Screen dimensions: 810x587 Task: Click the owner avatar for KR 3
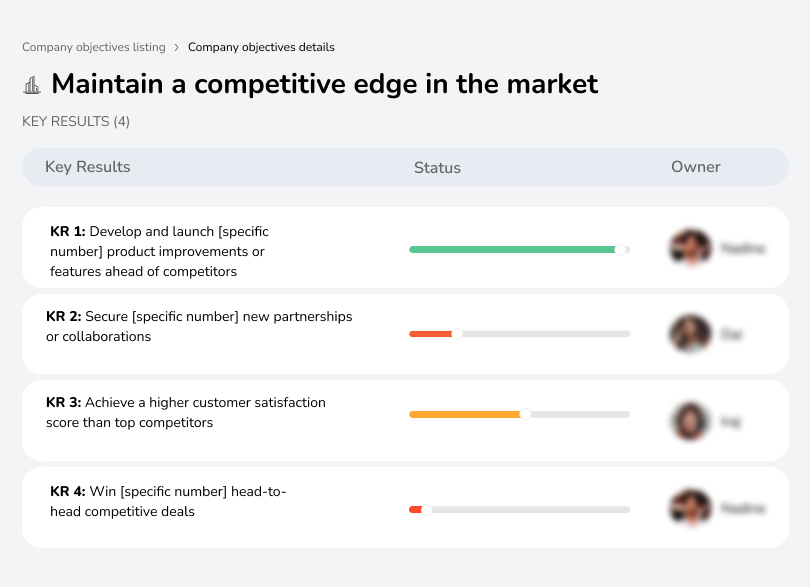click(688, 420)
